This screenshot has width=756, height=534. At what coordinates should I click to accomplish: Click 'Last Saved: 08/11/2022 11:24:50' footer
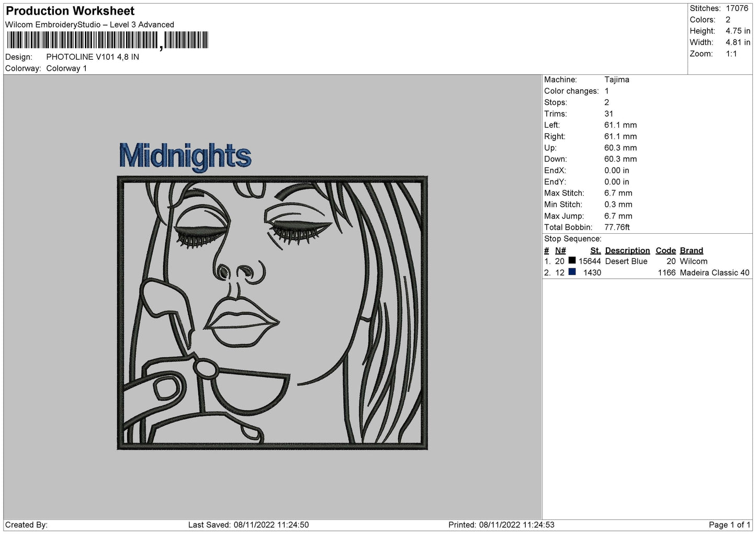click(249, 525)
